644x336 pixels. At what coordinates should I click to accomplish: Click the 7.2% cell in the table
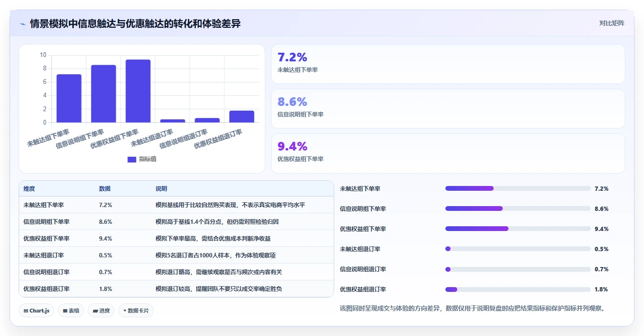tap(105, 205)
